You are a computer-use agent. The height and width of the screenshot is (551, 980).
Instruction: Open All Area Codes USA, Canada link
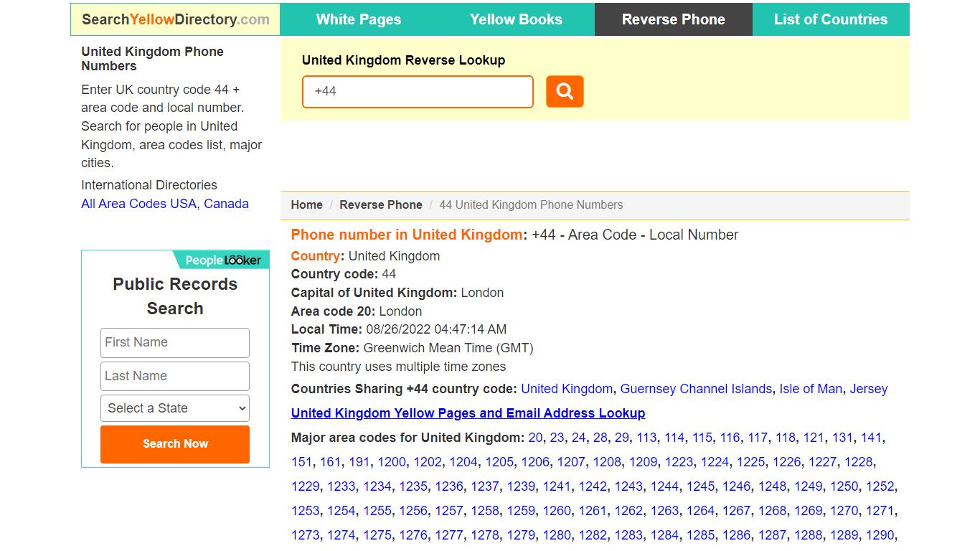[165, 204]
